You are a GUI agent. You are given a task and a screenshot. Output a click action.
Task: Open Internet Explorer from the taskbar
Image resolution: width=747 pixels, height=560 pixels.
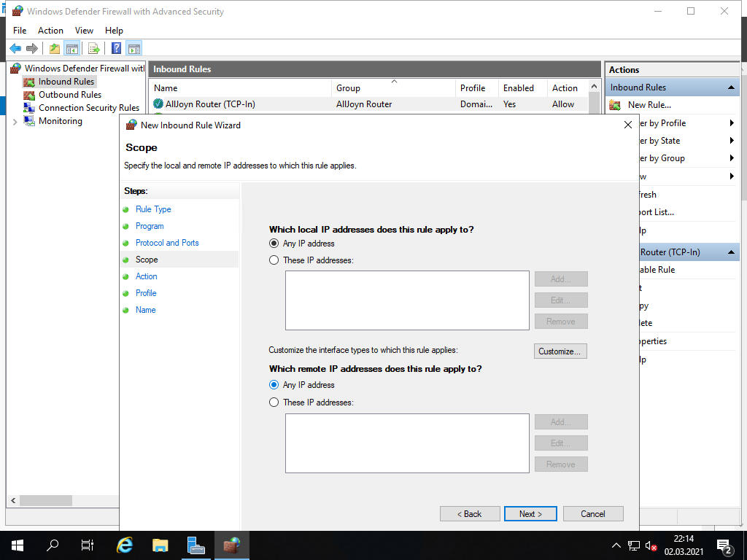coord(125,545)
